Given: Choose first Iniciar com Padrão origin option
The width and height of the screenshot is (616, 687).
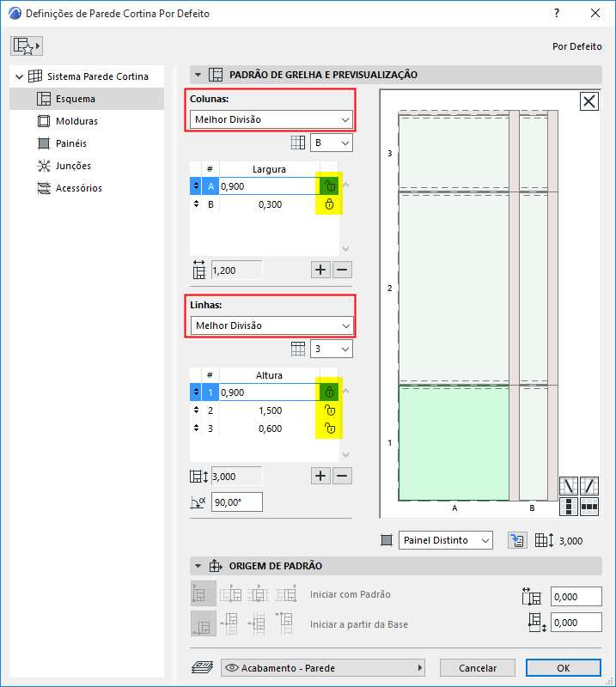Looking at the screenshot, I should pos(204,593).
